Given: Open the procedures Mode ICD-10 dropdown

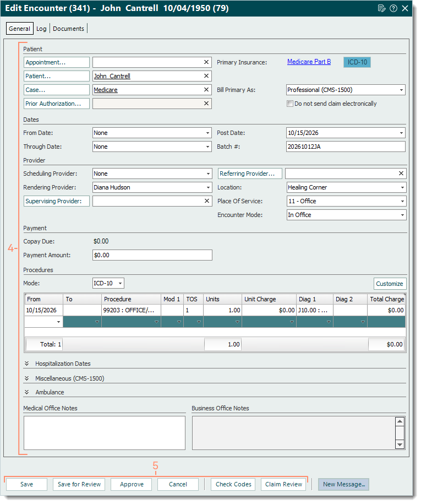Looking at the screenshot, I should pos(120,283).
